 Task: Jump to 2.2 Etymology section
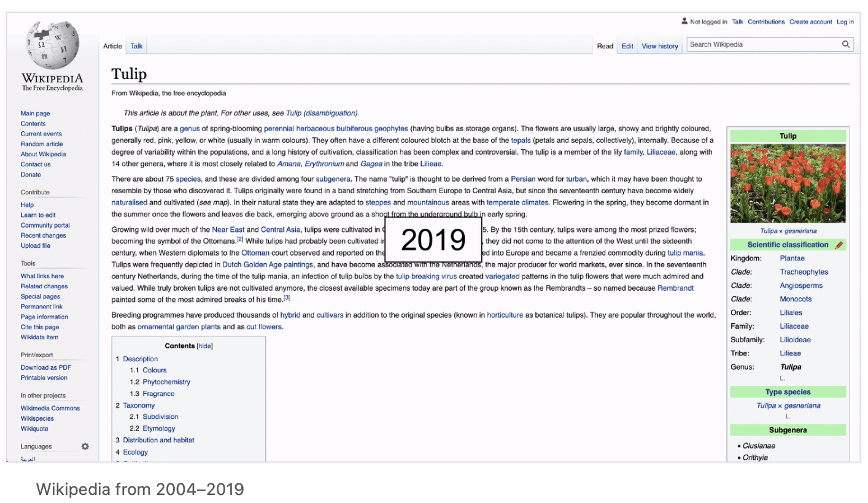coord(158,429)
